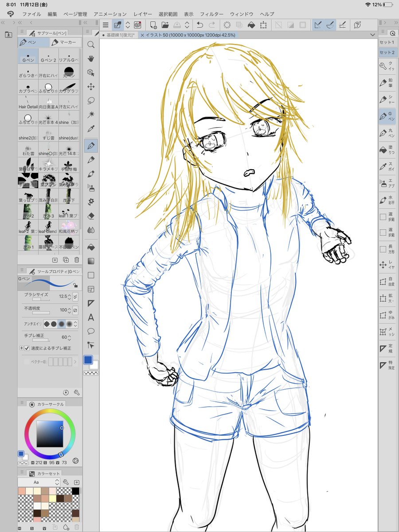Select Gペン 2 sub tool

(49, 57)
